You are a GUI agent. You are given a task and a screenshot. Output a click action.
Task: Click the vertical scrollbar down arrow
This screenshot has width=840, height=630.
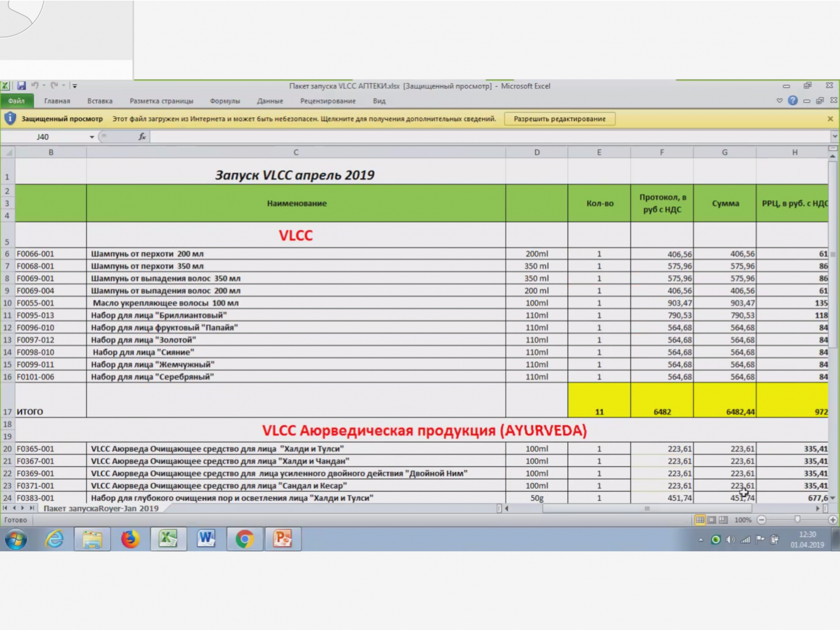click(833, 498)
